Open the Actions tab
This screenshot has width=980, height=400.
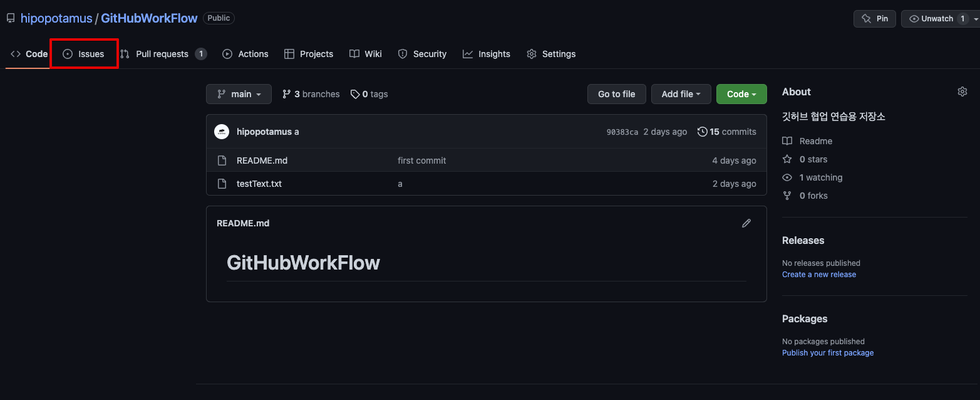point(245,54)
